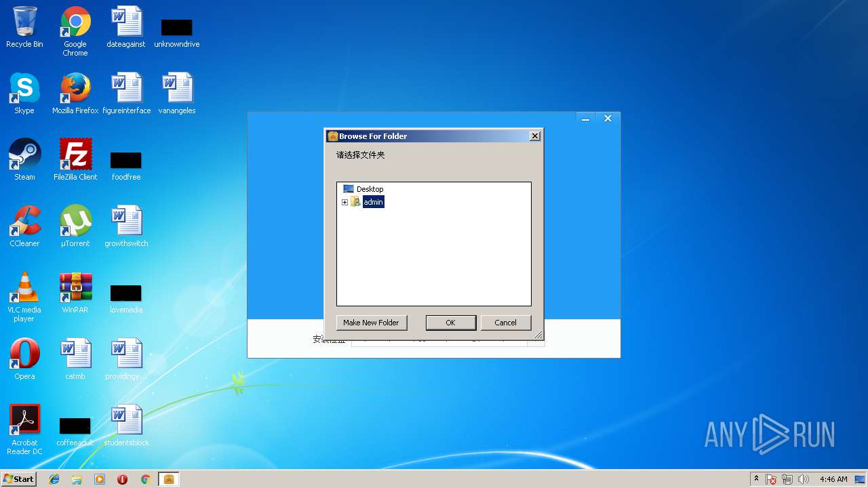
Task: Open the Skype desktop shortcut
Action: tap(24, 94)
